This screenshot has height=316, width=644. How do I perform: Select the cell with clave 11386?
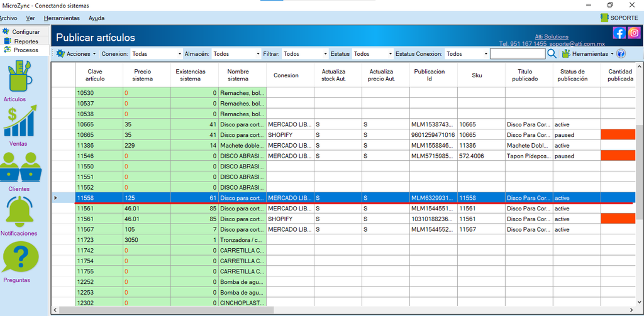pyautogui.click(x=99, y=145)
